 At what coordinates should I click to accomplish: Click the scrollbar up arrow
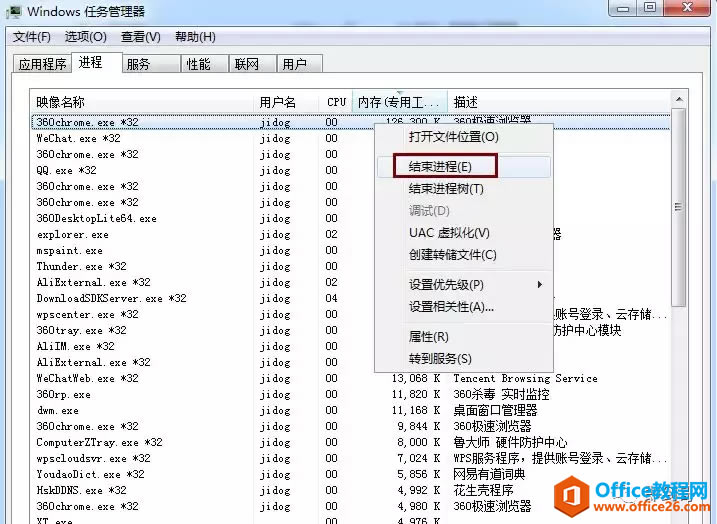(679, 99)
